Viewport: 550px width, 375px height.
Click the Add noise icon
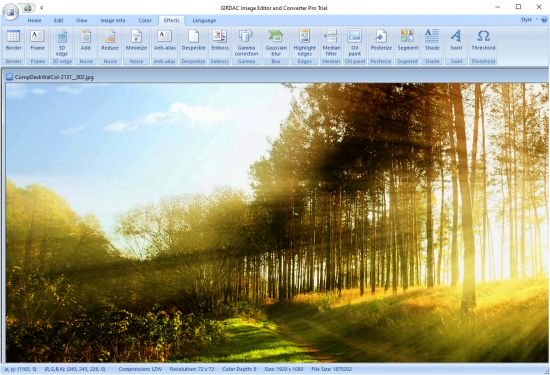[86, 41]
